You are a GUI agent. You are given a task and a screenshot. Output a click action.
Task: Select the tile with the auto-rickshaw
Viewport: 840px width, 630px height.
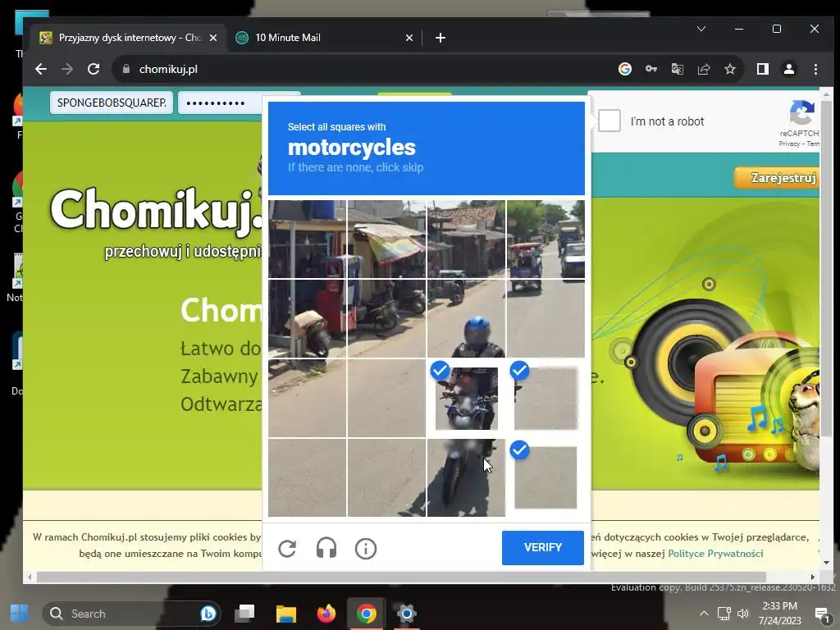pyautogui.click(x=546, y=240)
